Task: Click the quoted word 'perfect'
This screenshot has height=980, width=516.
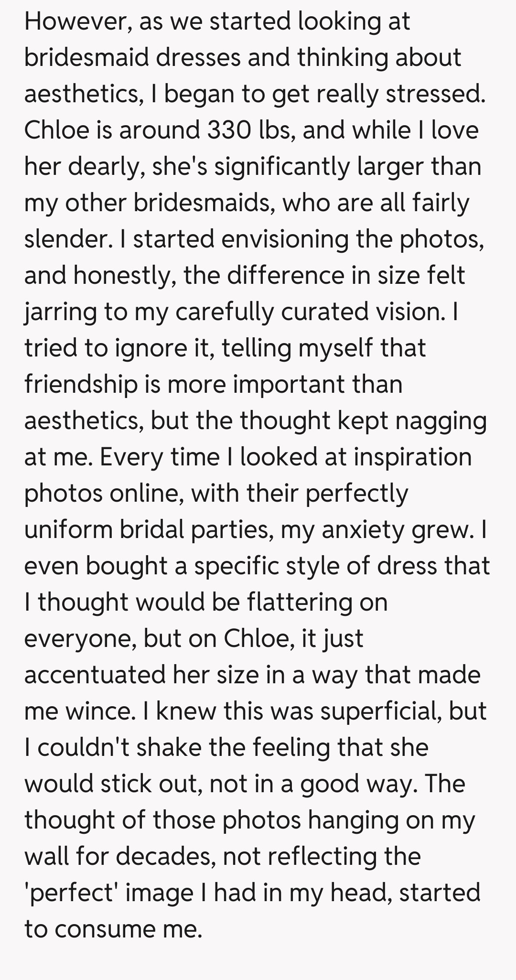Action: (x=71, y=893)
